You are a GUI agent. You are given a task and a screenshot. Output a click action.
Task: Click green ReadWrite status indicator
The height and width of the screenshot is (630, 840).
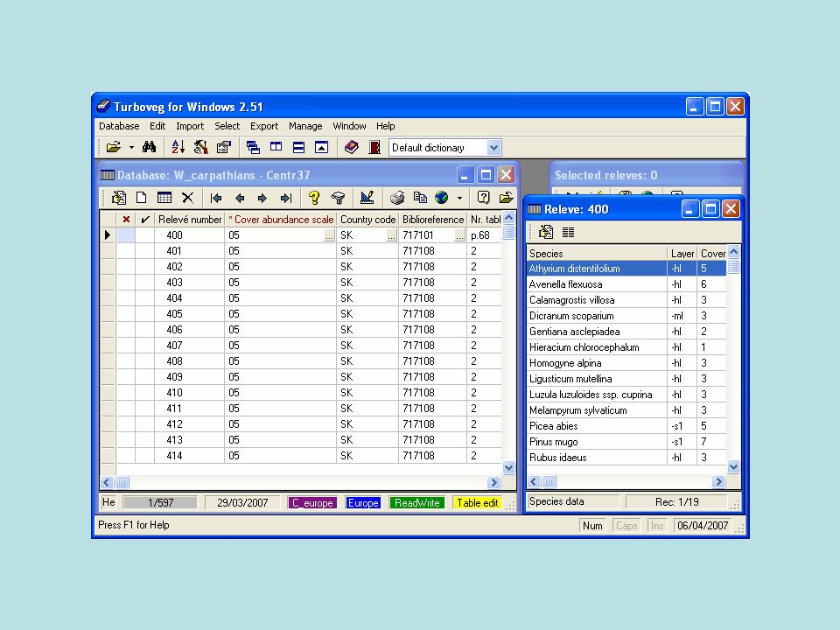click(416, 503)
